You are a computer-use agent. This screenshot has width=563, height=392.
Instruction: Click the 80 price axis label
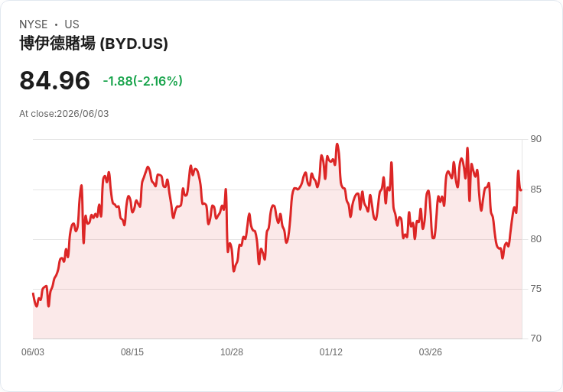pos(535,239)
